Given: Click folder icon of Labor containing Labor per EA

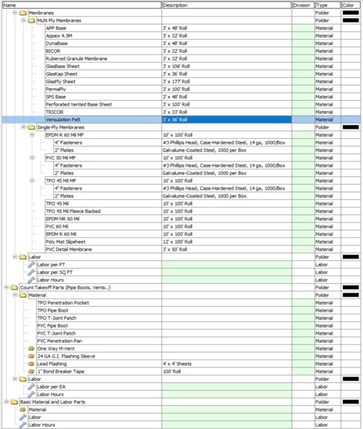Looking at the screenshot, I should [23, 379].
